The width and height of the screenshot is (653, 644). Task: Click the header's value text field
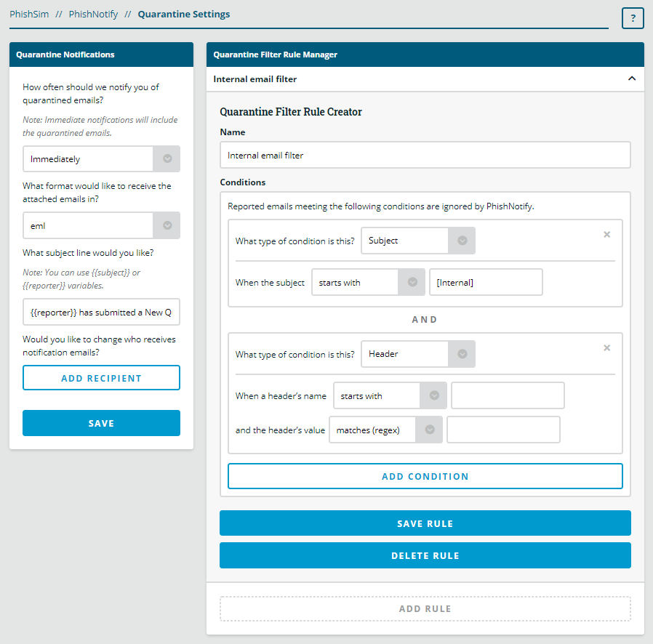pyautogui.click(x=503, y=430)
